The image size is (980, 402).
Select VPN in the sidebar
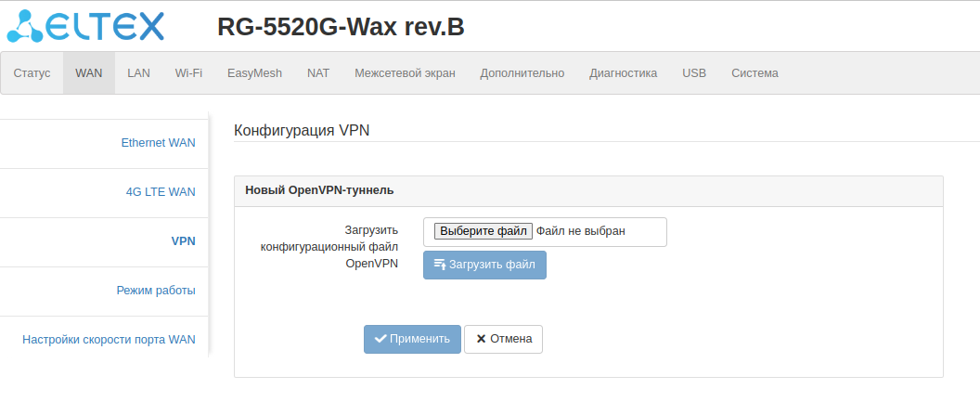click(x=183, y=241)
